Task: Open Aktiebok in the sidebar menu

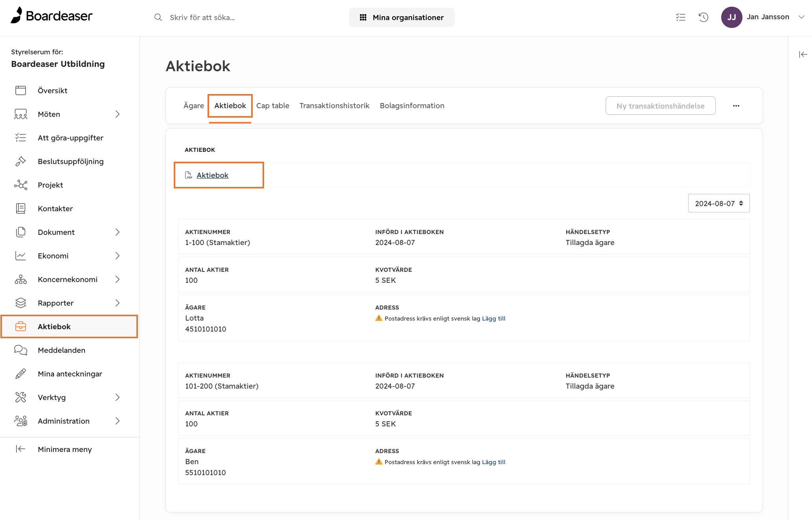Action: click(69, 326)
